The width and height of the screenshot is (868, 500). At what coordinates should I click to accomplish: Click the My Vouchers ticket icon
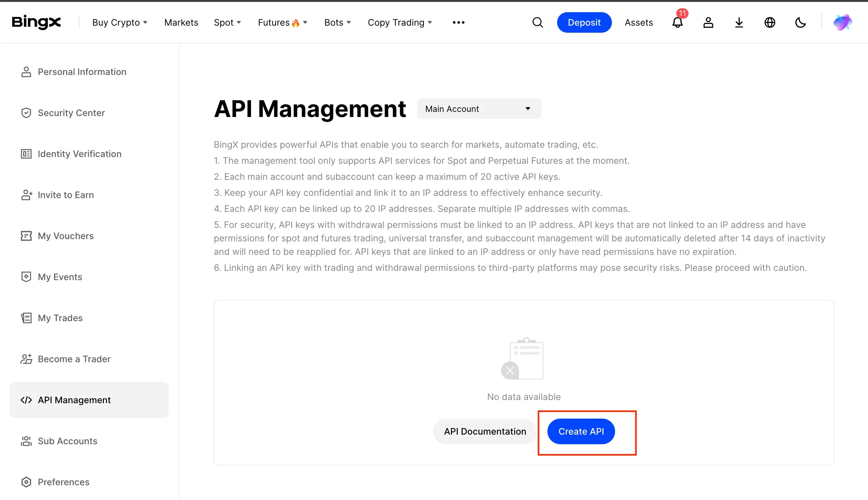(26, 236)
